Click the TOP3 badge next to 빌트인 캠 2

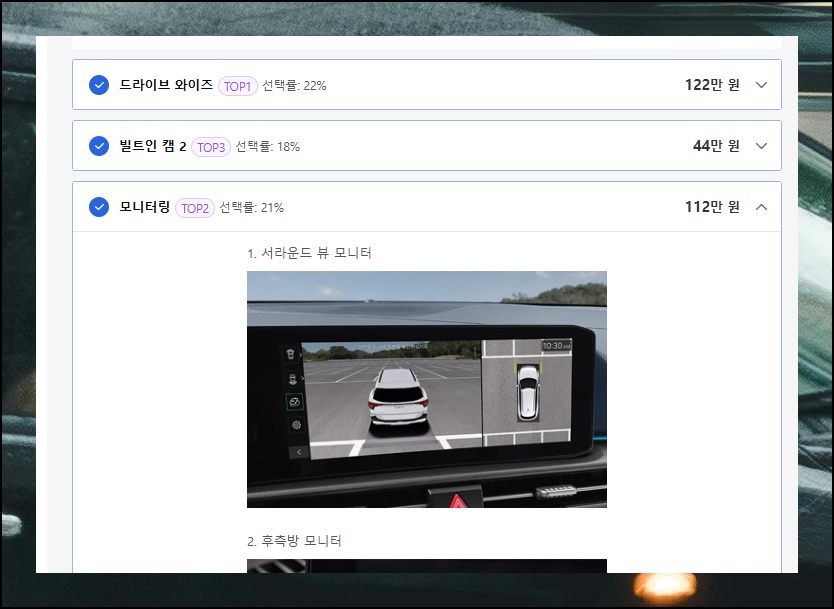pyautogui.click(x=211, y=147)
